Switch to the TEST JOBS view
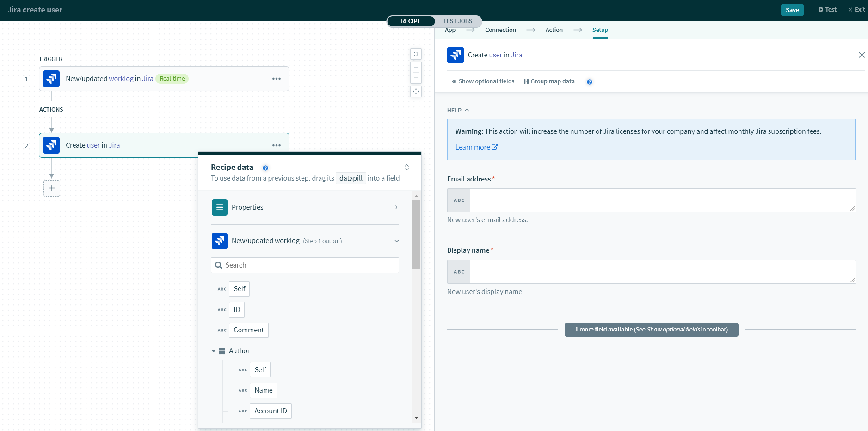 click(457, 21)
